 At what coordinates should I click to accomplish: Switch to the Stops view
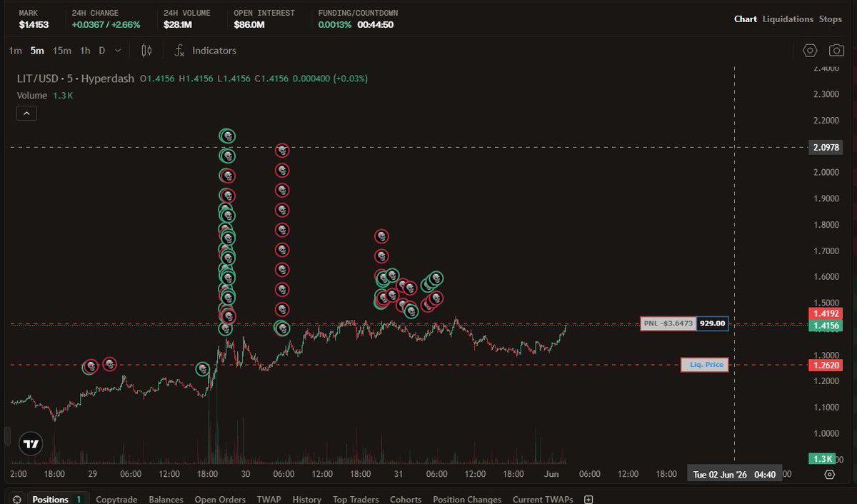click(830, 19)
